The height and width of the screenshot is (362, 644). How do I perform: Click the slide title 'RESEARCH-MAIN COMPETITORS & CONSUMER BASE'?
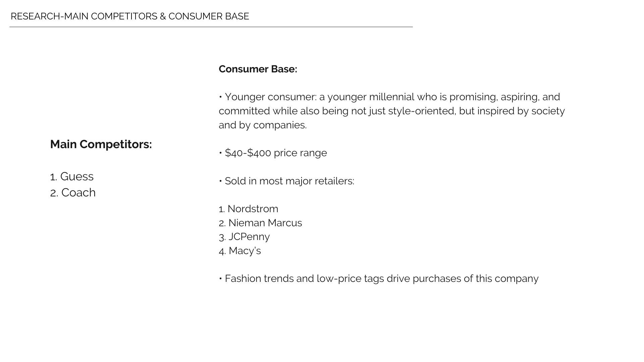point(130,16)
